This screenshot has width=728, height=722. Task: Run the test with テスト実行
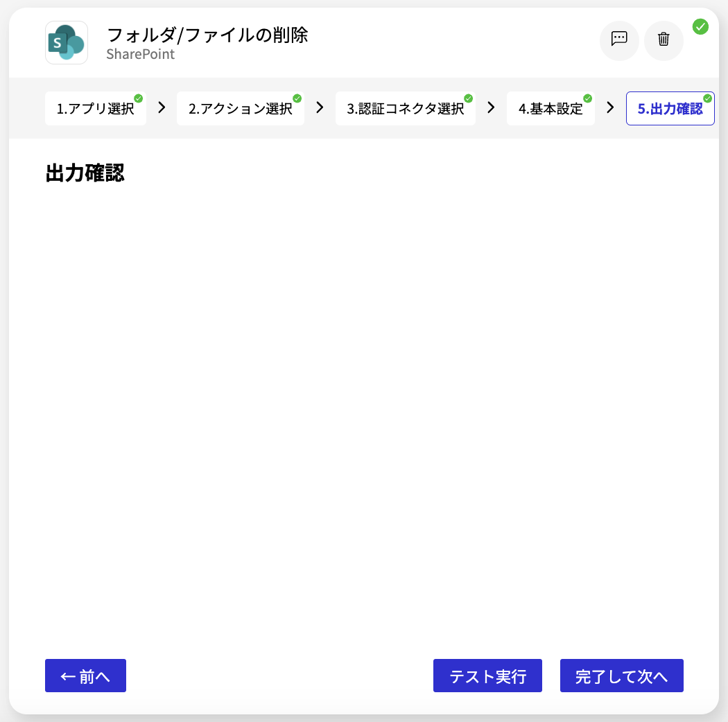[487, 676]
